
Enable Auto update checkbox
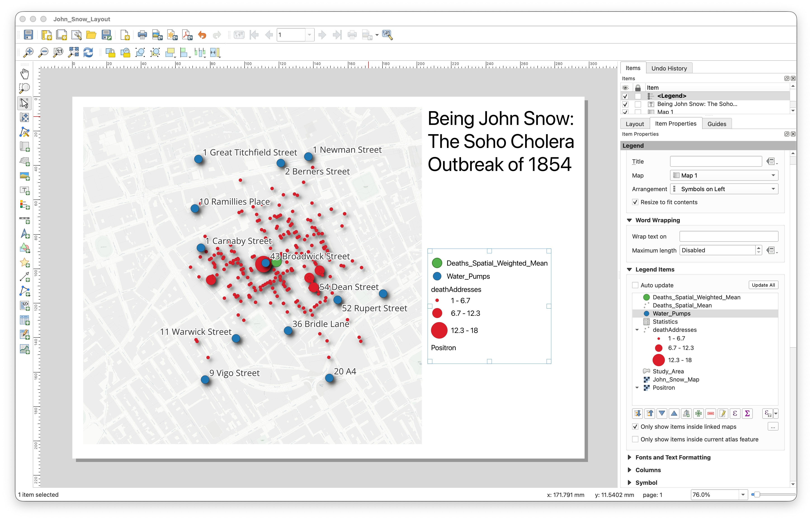coord(635,285)
